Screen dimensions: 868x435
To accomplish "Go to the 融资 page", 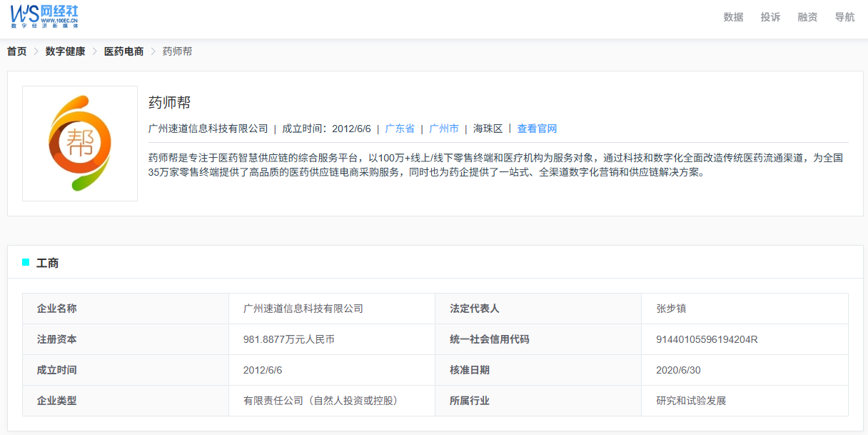I will (807, 17).
